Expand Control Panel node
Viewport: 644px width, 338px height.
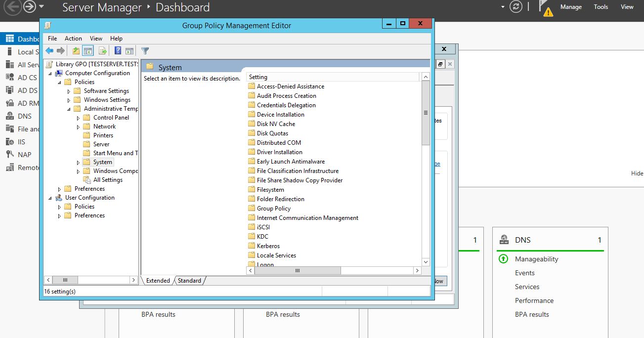(x=78, y=118)
